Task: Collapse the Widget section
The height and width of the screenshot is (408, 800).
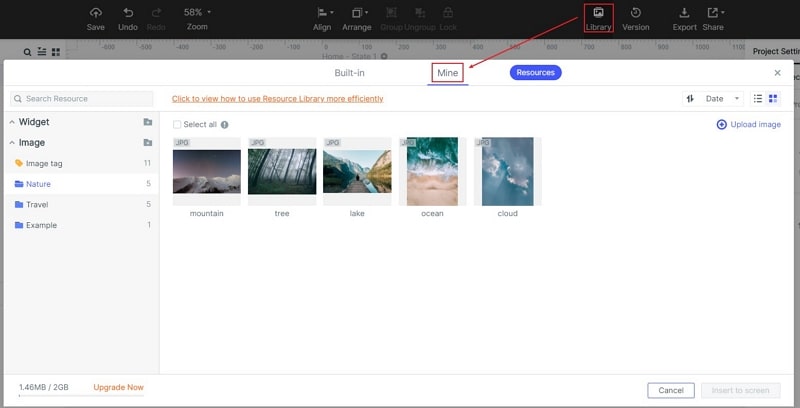Action: click(x=12, y=122)
